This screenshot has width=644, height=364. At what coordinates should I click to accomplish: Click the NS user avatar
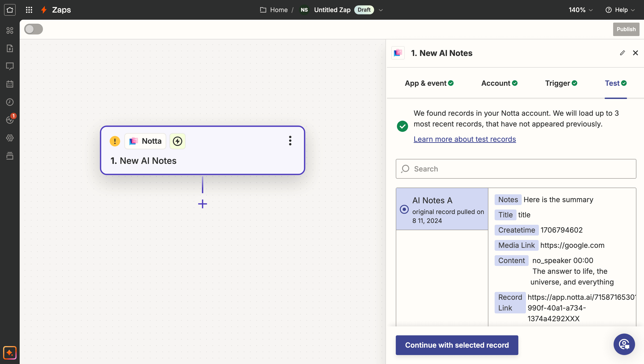(304, 10)
